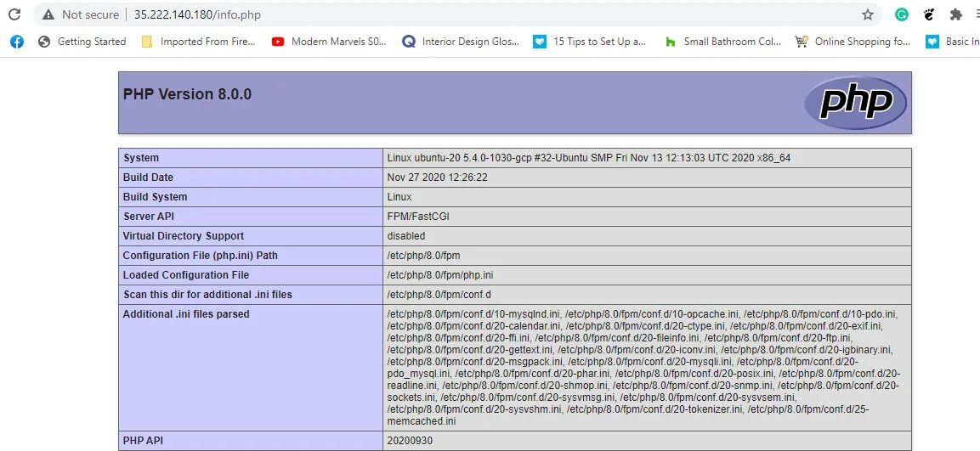
Task: Click the Additional .ini files parsed label
Action: pyautogui.click(x=186, y=314)
